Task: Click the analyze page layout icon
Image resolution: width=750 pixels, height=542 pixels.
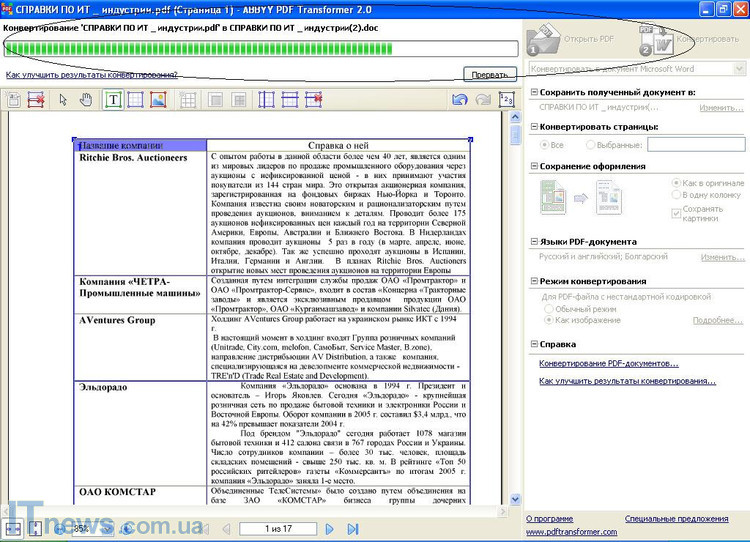Action: coord(13,100)
